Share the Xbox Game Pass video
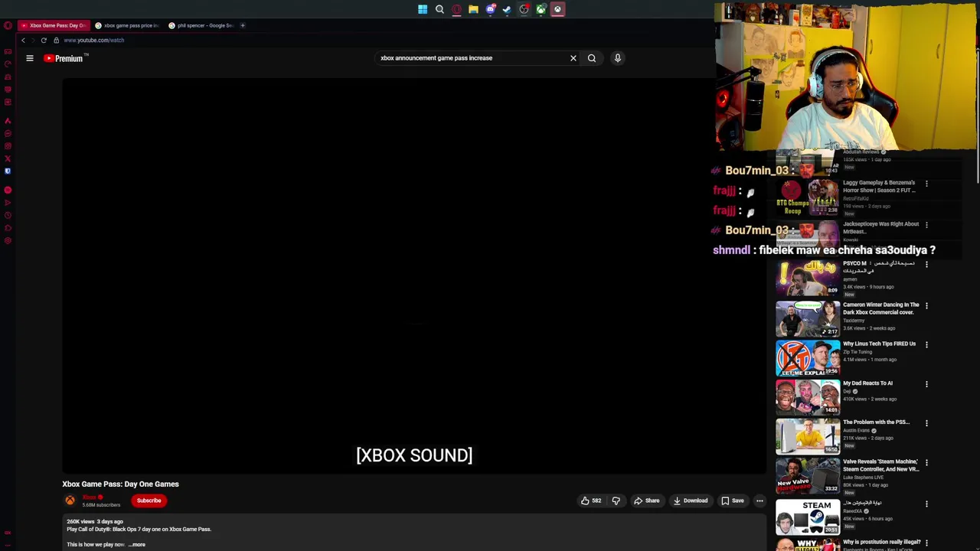980x551 pixels. pos(646,500)
